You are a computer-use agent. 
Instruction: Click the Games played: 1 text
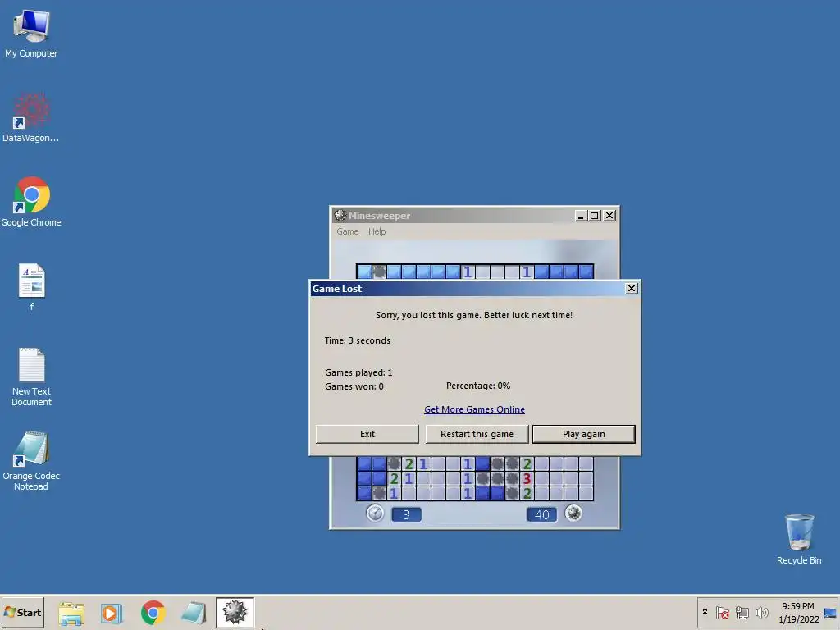coord(358,372)
